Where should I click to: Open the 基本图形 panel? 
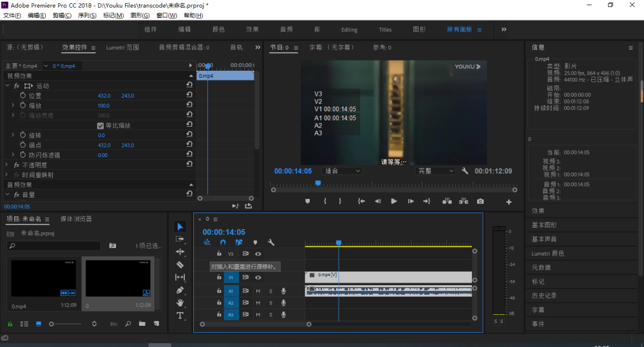tap(544, 225)
